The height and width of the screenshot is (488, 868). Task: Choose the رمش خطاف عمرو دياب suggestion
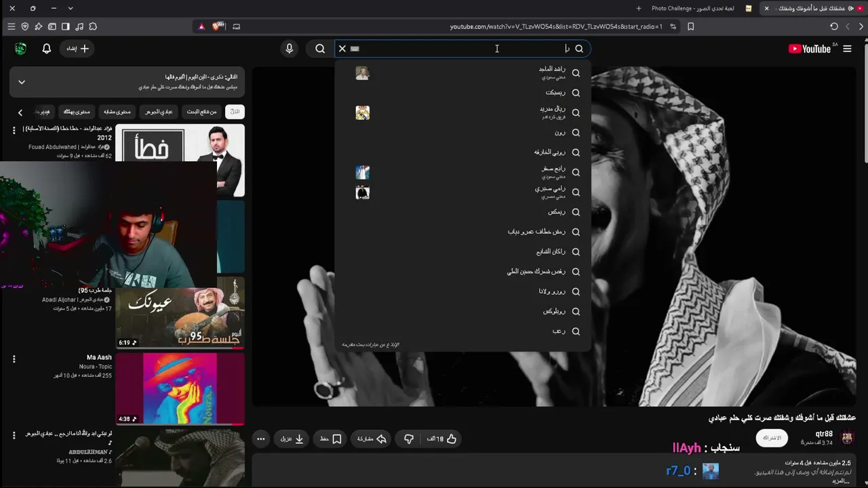point(463,232)
